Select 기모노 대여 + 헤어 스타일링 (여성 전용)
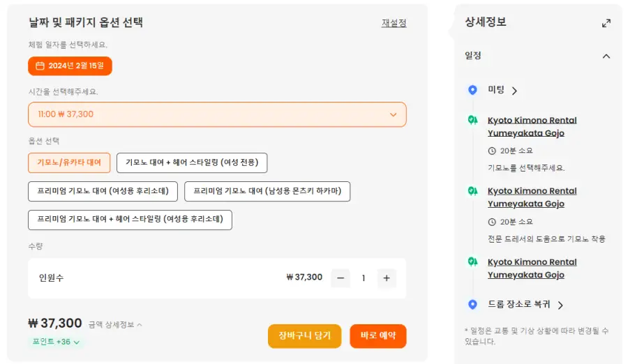The width and height of the screenshot is (628, 364). [x=192, y=162]
